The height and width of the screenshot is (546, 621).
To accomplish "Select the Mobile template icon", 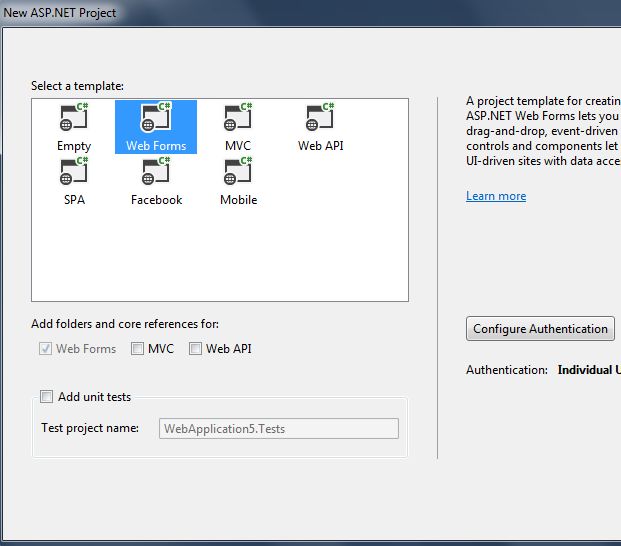I will [238, 171].
